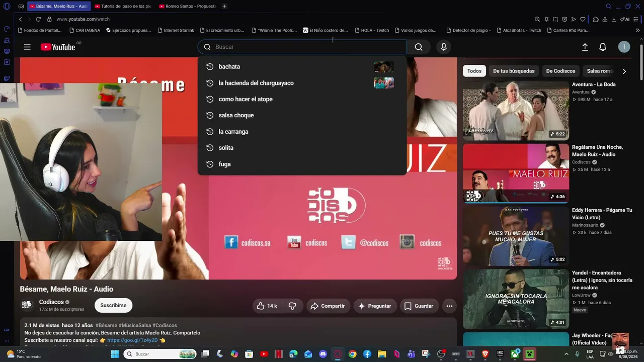
Task: Click the taskbar Buscar search box
Action: 160,354
